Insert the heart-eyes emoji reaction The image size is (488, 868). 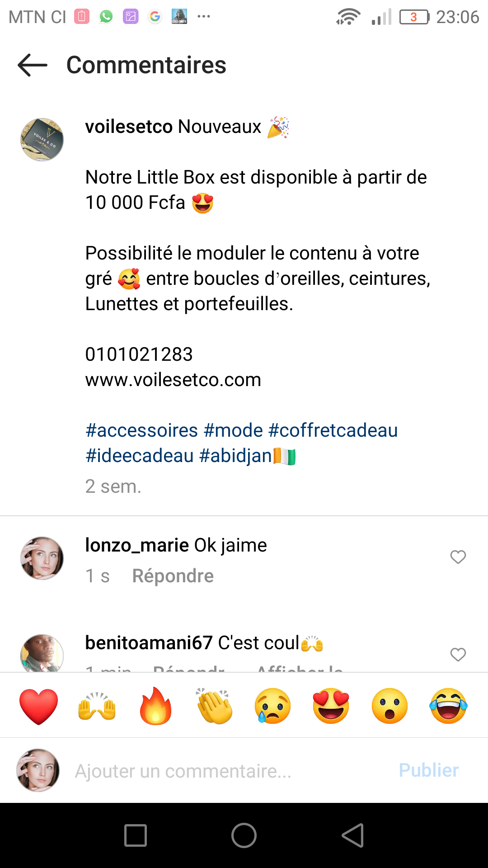tap(331, 706)
